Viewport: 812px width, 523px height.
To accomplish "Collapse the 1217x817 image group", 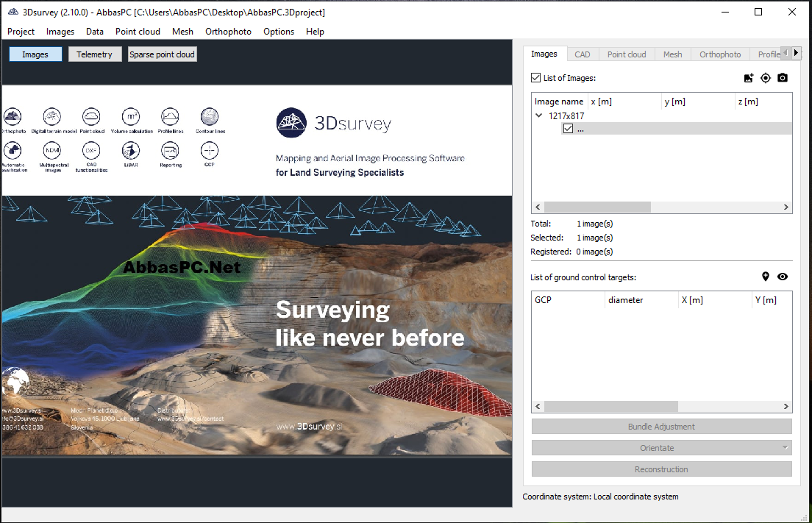I will 538,115.
